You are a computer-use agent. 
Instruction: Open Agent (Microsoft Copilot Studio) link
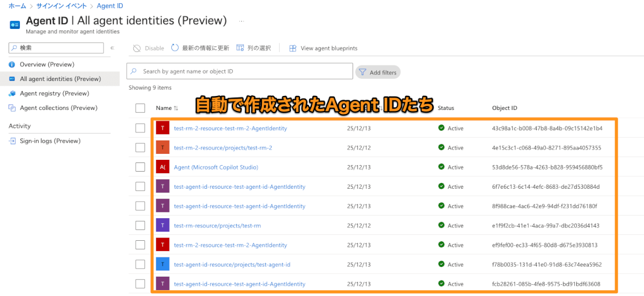click(216, 167)
